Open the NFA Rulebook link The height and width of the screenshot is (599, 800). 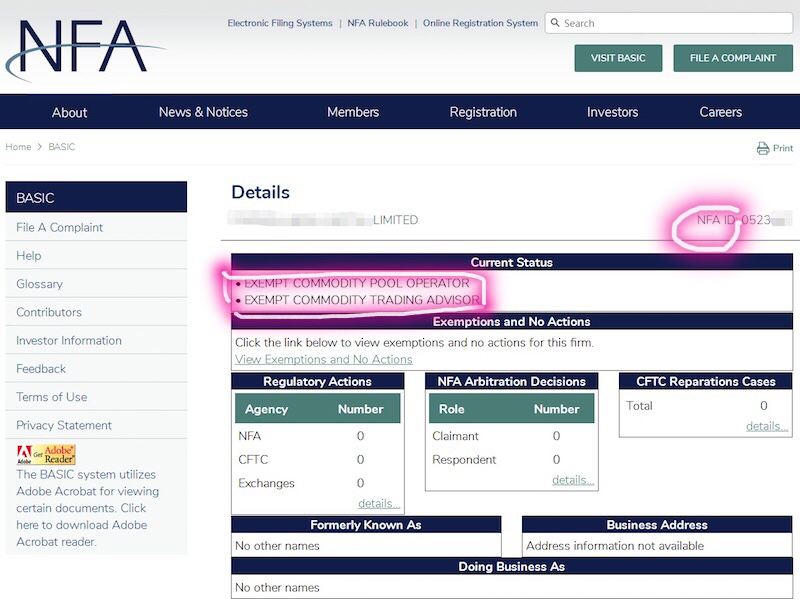coord(378,23)
